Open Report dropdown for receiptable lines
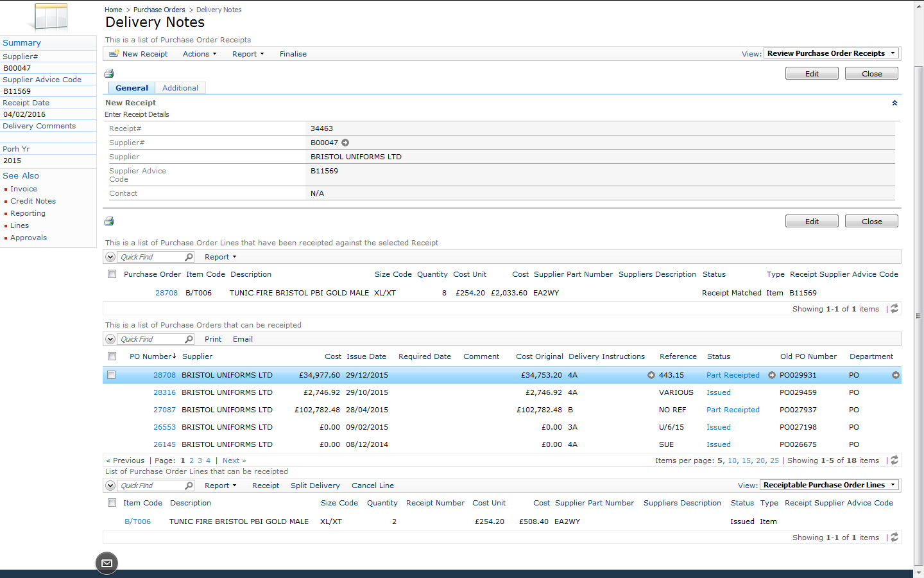Viewport: 924px width, 578px height. (x=221, y=486)
